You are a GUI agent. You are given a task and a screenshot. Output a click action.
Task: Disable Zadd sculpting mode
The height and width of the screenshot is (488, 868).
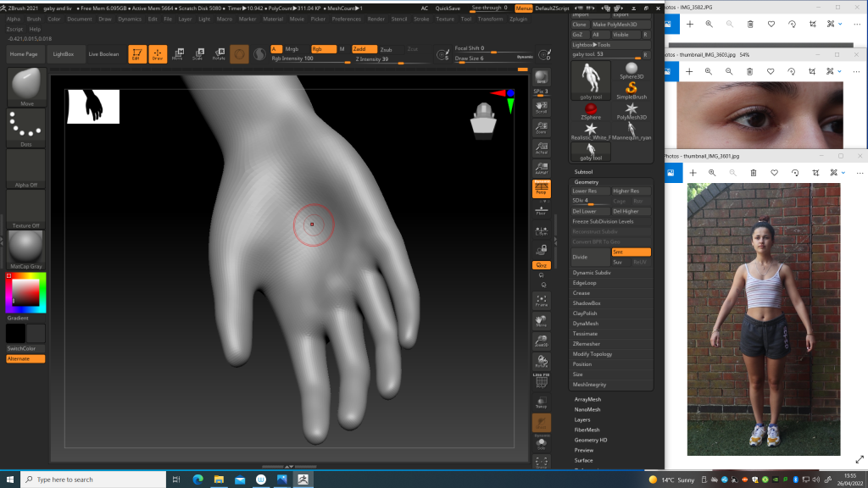[364, 49]
